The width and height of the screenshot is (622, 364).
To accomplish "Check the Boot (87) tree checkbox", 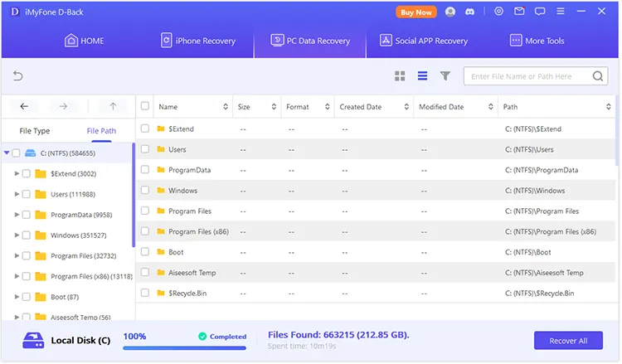I will click(27, 297).
